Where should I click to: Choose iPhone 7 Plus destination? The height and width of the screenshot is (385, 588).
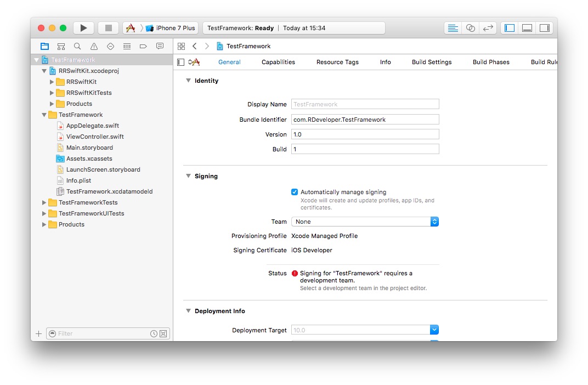point(171,28)
